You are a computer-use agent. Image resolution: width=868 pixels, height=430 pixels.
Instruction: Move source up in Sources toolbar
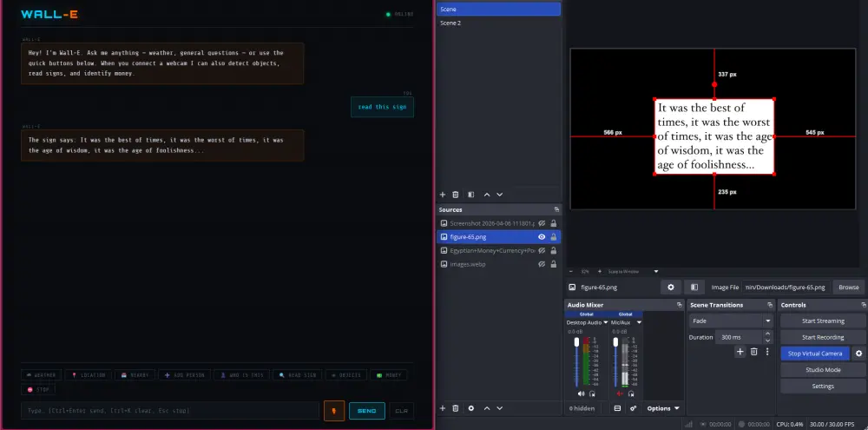click(x=487, y=408)
